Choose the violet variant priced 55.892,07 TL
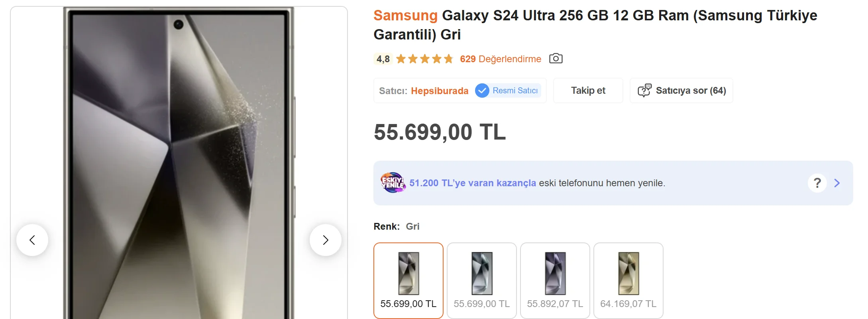 tap(555, 280)
